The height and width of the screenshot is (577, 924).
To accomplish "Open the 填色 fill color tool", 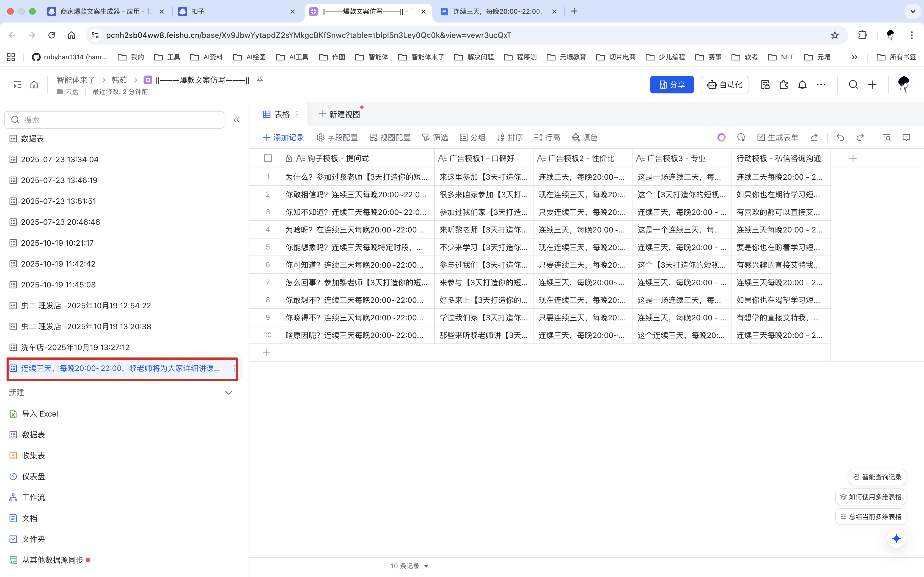I will click(x=584, y=137).
